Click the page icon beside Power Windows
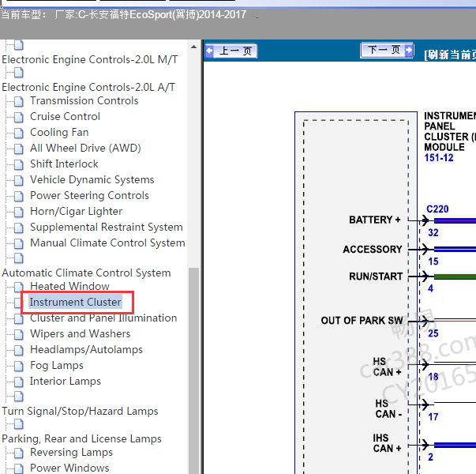This screenshot has width=476, height=474. (x=18, y=468)
